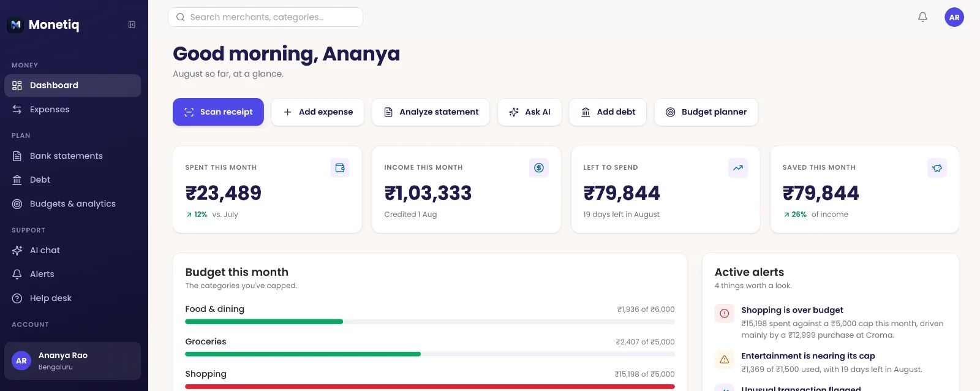The image size is (980, 391).
Task: Click "Entertainment is nearing its cap" alert title
Action: coord(808,356)
